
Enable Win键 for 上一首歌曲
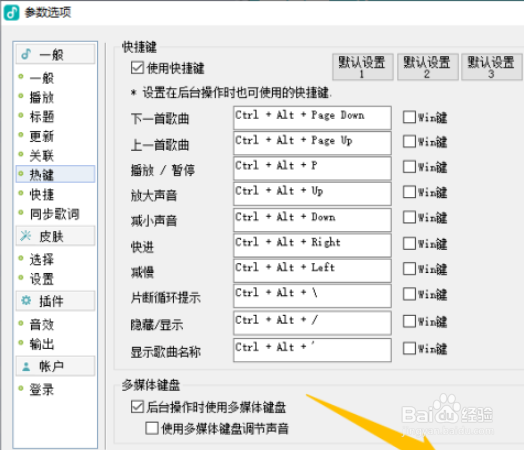pos(409,142)
